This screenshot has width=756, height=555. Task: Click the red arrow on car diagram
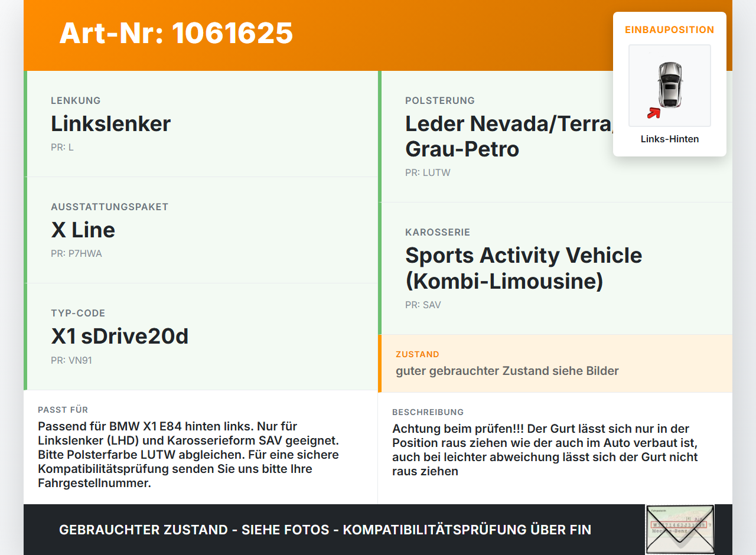click(654, 113)
